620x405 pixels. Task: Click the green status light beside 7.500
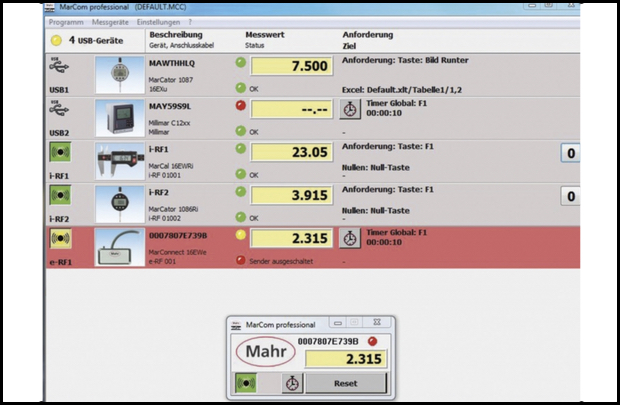pos(241,62)
